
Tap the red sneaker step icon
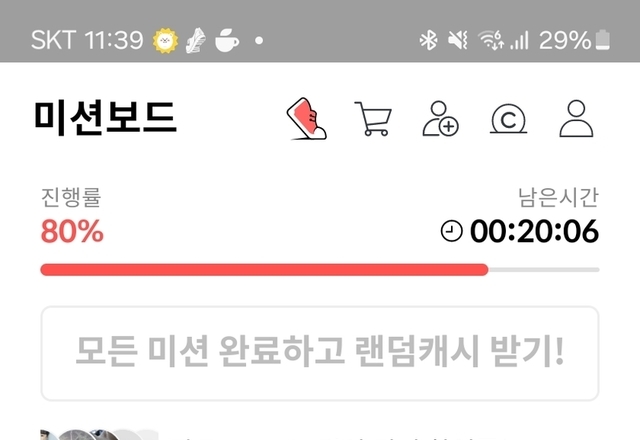click(307, 119)
